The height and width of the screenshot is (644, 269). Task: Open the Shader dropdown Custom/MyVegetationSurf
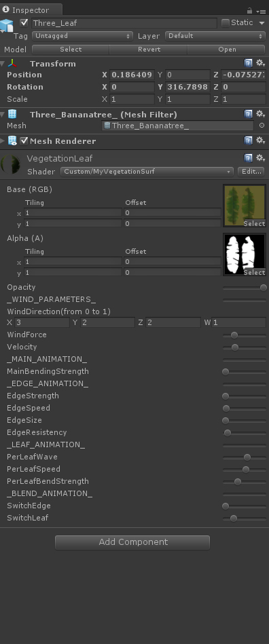[147, 171]
